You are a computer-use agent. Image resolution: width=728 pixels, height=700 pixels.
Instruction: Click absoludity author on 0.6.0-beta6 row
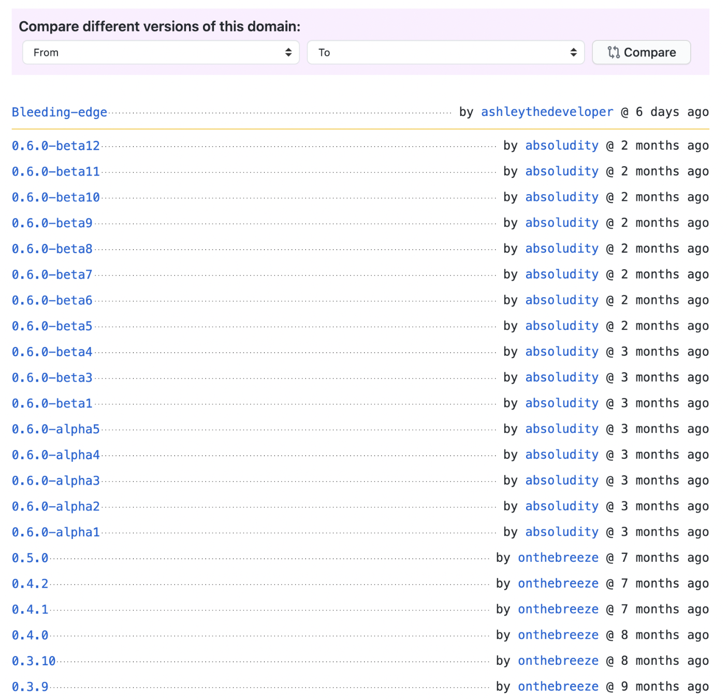(562, 300)
